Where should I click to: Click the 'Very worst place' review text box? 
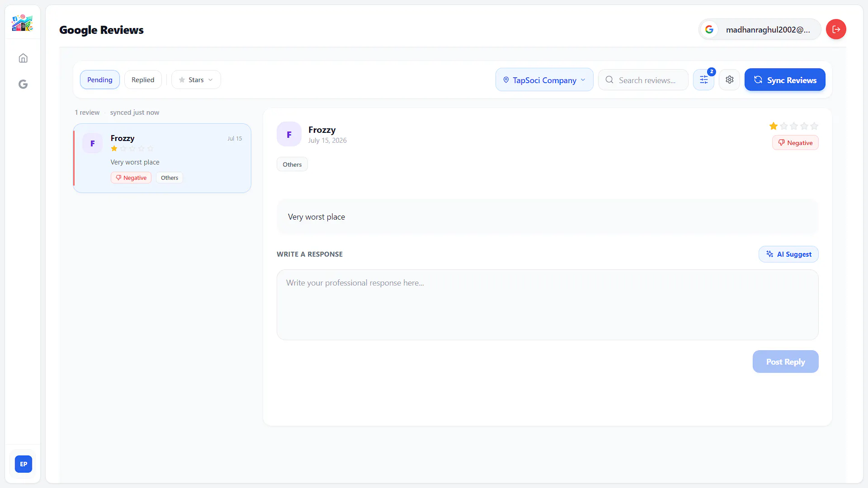pyautogui.click(x=547, y=217)
